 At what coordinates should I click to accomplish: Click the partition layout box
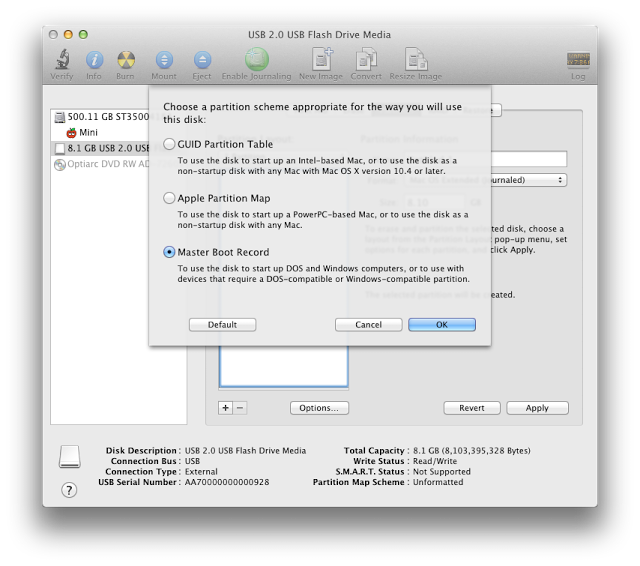point(284,366)
